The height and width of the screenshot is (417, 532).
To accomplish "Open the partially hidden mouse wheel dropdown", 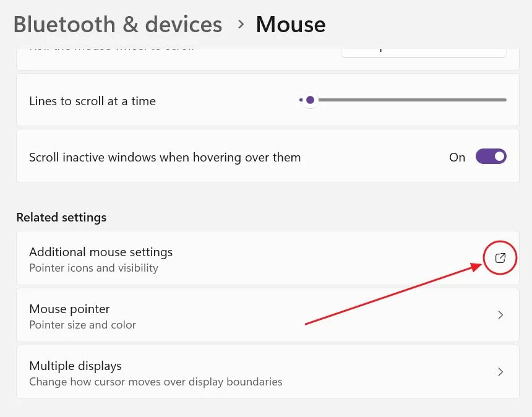I will coord(424,52).
